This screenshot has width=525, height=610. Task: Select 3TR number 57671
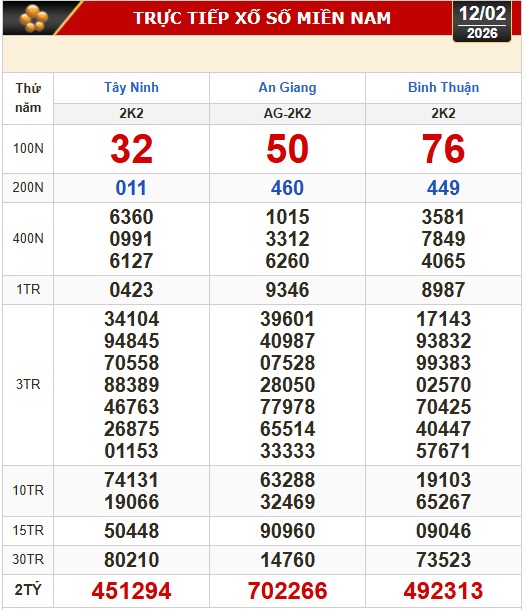tap(443, 451)
